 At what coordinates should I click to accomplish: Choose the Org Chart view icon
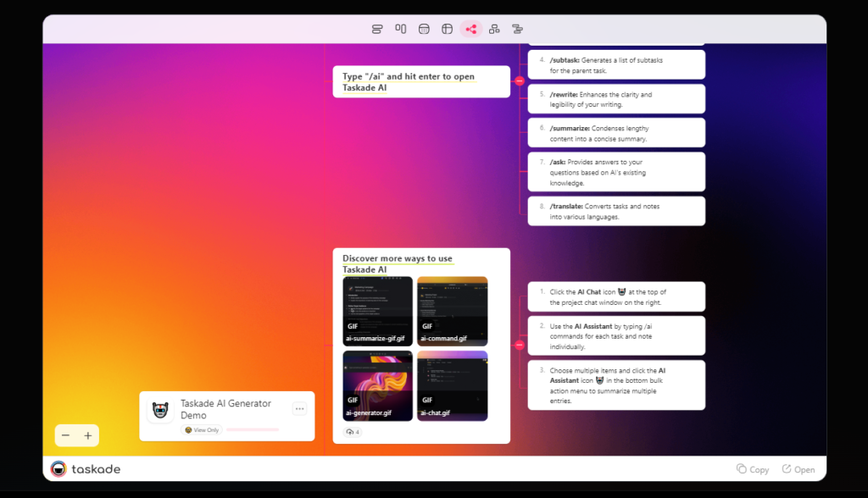pyautogui.click(x=494, y=28)
